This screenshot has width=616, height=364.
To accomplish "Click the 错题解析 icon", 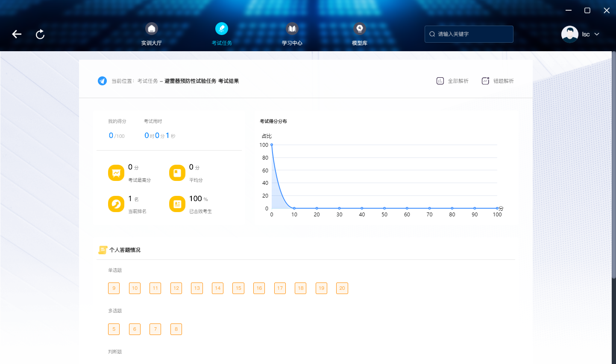I will click(485, 81).
